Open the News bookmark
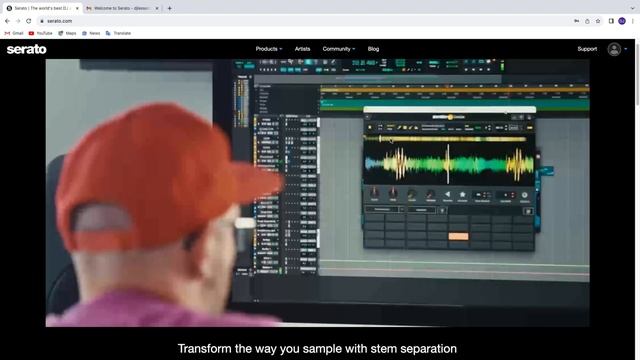640x360 pixels. coord(91,33)
